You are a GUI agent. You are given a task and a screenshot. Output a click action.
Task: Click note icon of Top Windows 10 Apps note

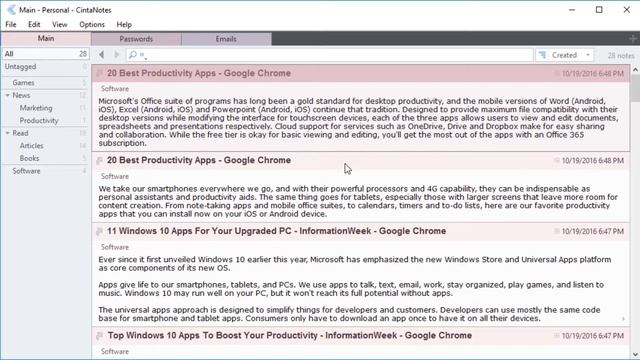tap(99, 336)
